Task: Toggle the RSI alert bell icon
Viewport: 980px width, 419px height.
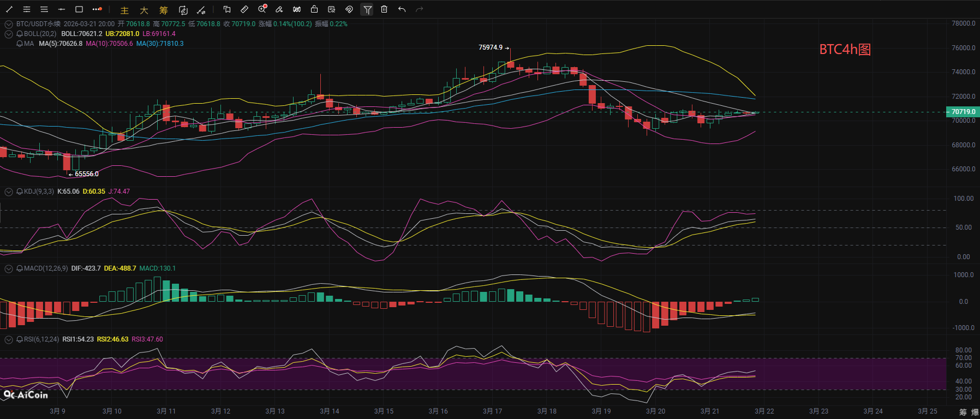Action: pyautogui.click(x=20, y=339)
